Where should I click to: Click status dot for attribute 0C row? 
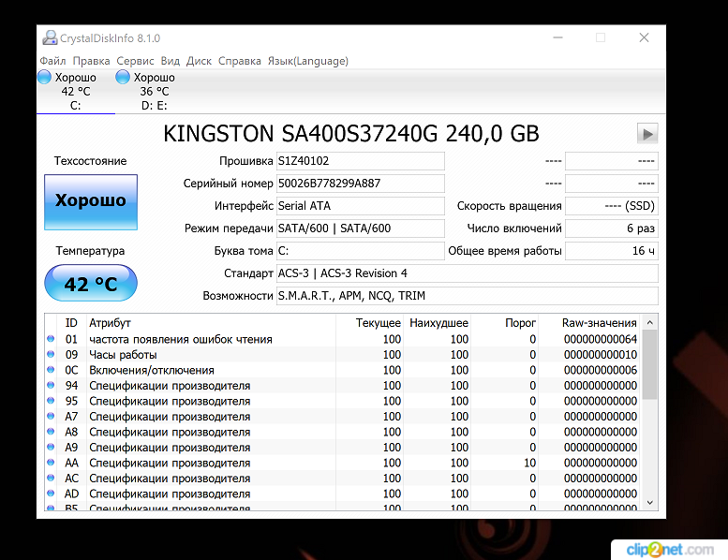coord(51,370)
